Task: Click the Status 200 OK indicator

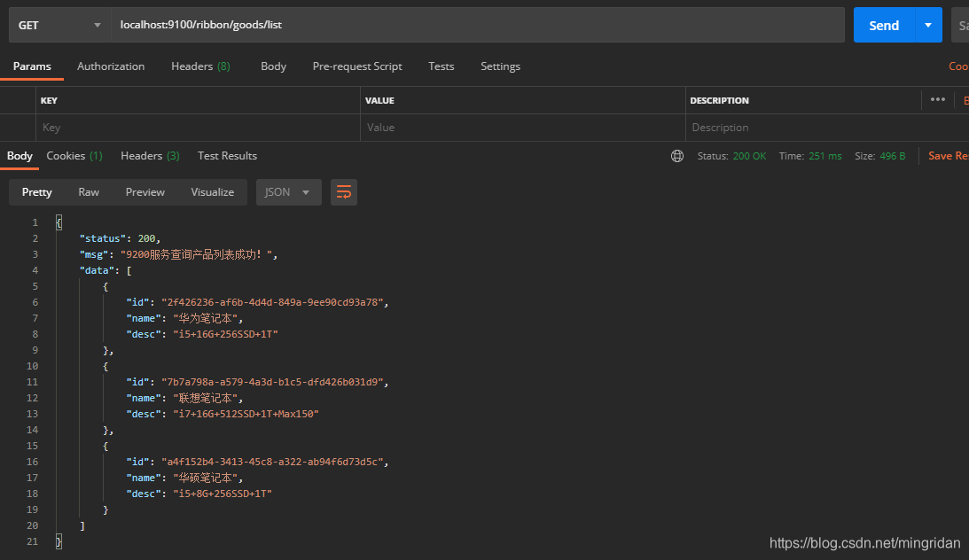Action: (x=731, y=156)
